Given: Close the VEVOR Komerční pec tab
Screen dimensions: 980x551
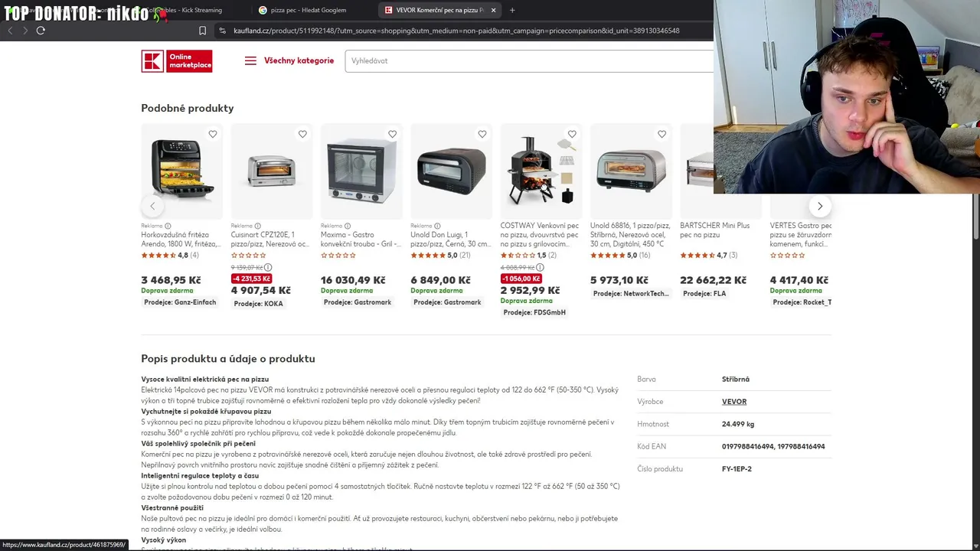Looking at the screenshot, I should [493, 10].
